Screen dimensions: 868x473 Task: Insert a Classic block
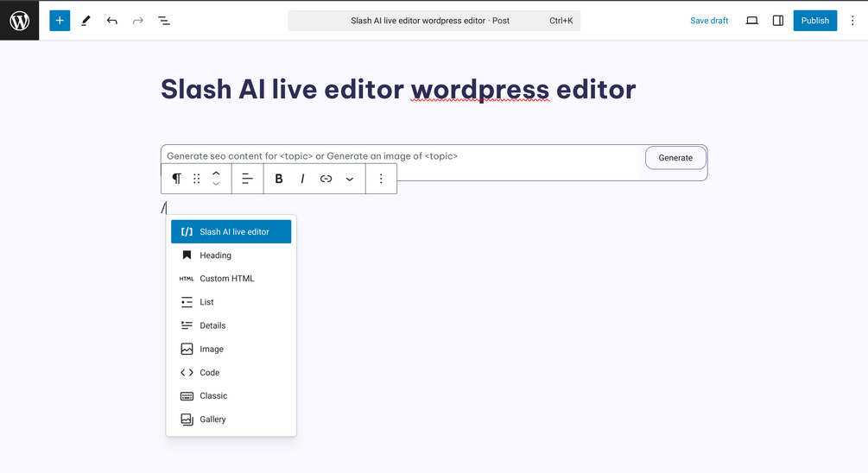click(x=231, y=395)
